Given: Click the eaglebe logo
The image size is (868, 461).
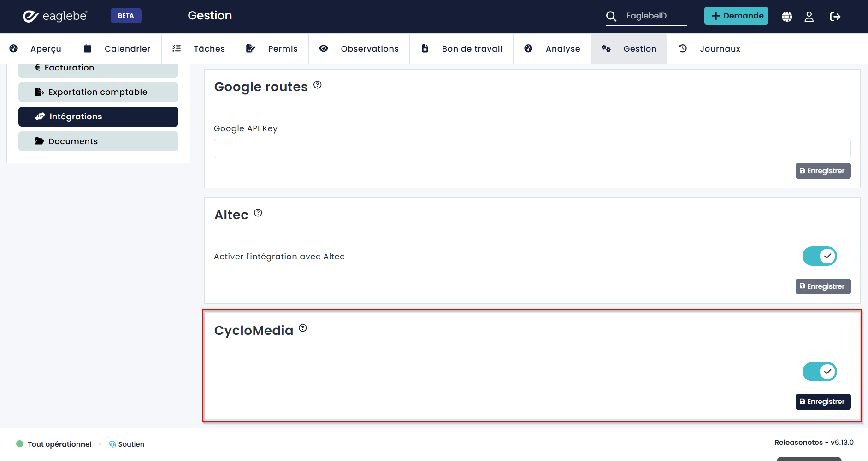Looking at the screenshot, I should pyautogui.click(x=55, y=16).
